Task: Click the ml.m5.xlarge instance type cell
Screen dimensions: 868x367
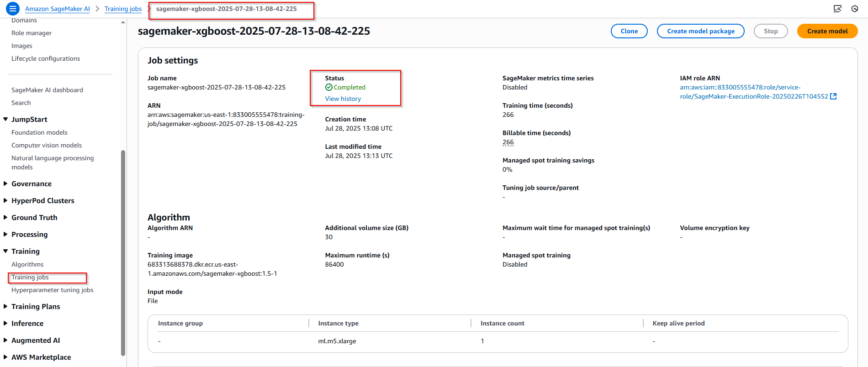Action: coord(337,341)
